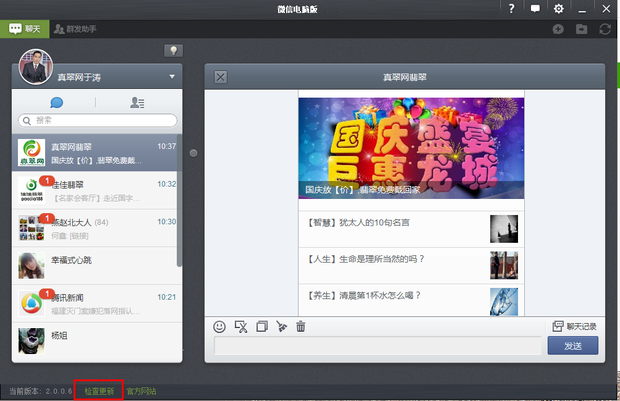Open article 【养生】清晨第1杯水怎么喝？
The width and height of the screenshot is (620, 401).
(411, 300)
